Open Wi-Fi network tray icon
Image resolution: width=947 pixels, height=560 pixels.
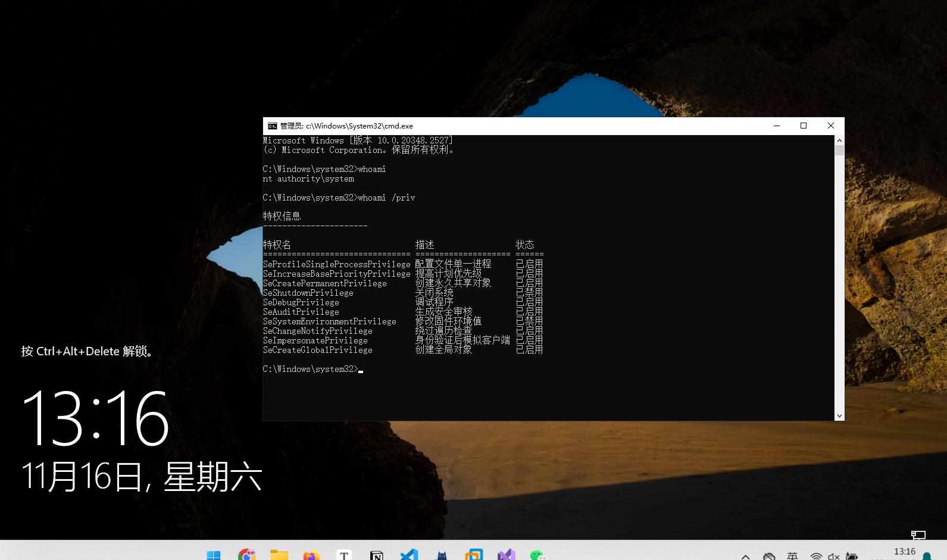[816, 556]
